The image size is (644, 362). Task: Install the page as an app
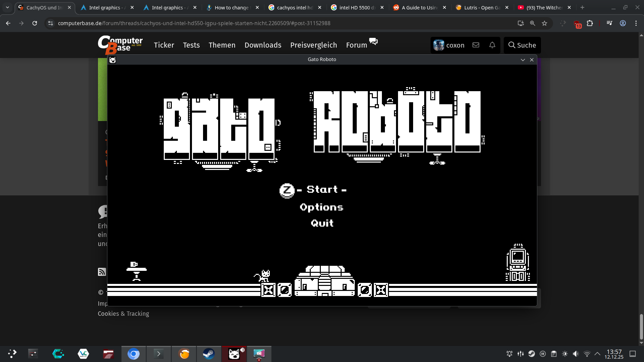pos(521,23)
